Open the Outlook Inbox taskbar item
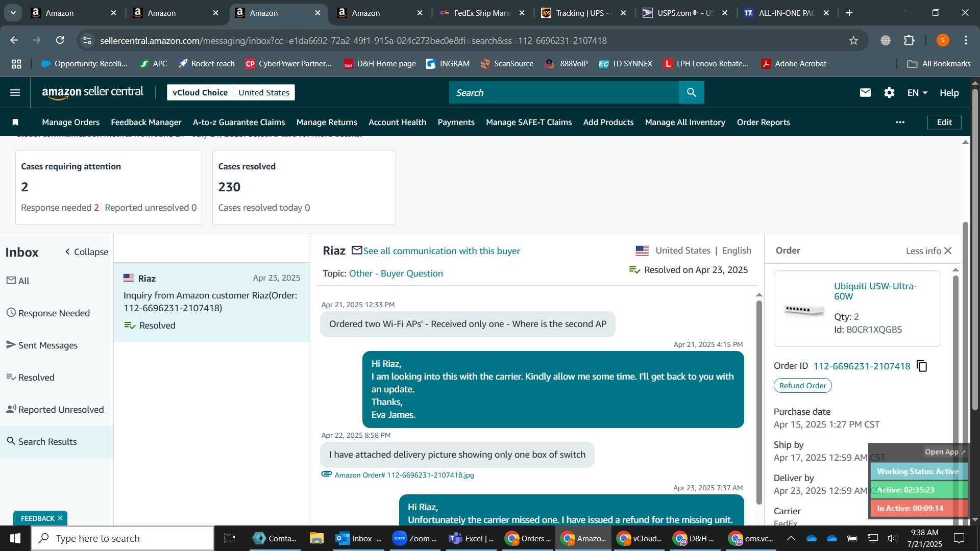This screenshot has height=551, width=980. tap(358, 538)
